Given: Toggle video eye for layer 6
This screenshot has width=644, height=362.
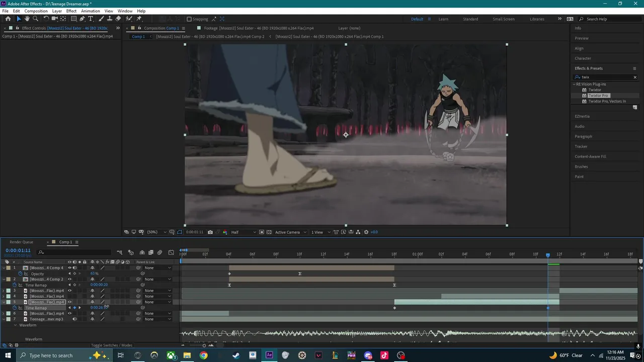Looking at the screenshot, I should click(x=70, y=313).
